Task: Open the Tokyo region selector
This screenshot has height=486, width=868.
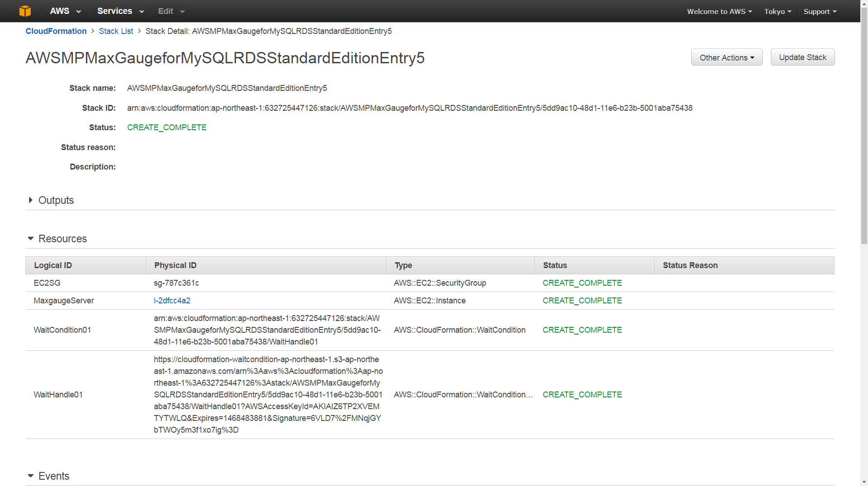Action: (778, 11)
